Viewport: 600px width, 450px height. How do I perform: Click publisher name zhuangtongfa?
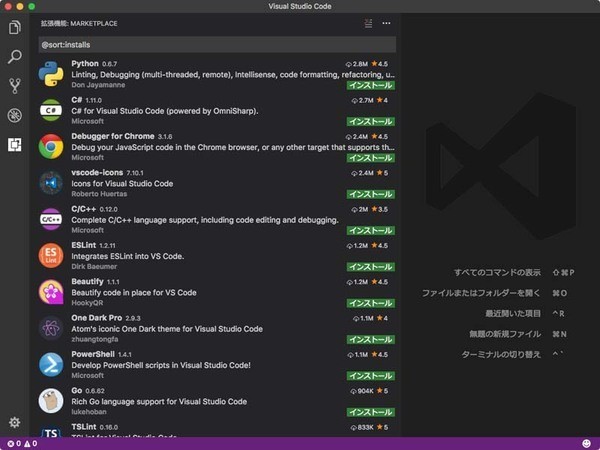click(95, 339)
